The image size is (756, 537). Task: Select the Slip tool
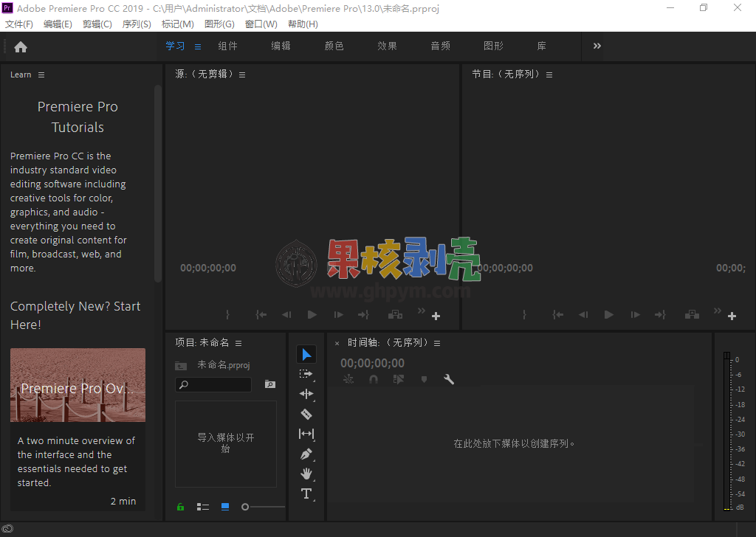point(306,434)
